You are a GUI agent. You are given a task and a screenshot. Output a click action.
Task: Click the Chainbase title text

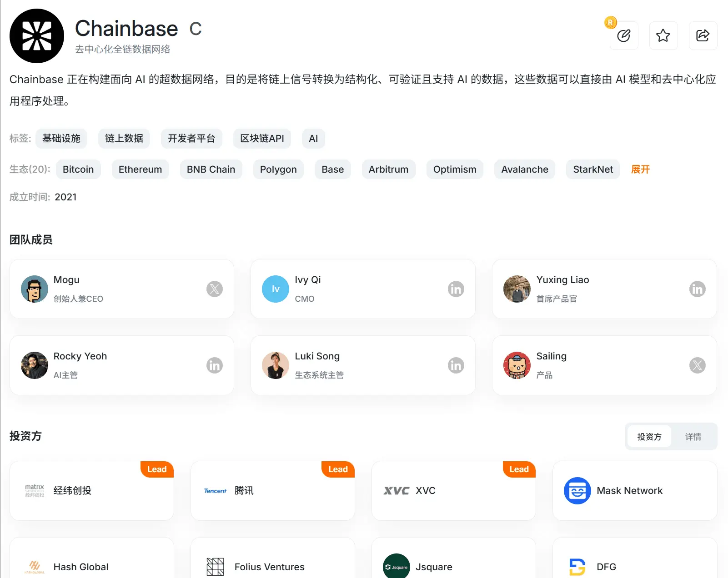[x=126, y=29]
